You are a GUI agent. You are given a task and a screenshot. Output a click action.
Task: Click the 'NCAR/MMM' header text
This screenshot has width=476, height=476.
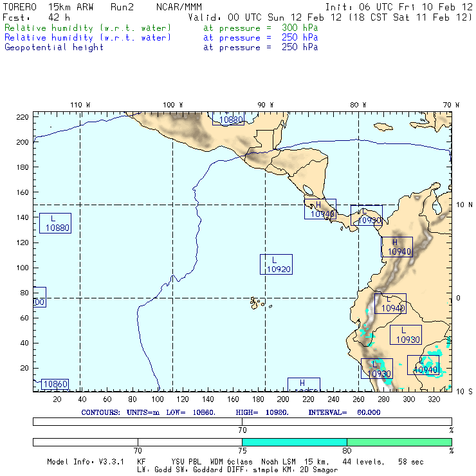(179, 7)
